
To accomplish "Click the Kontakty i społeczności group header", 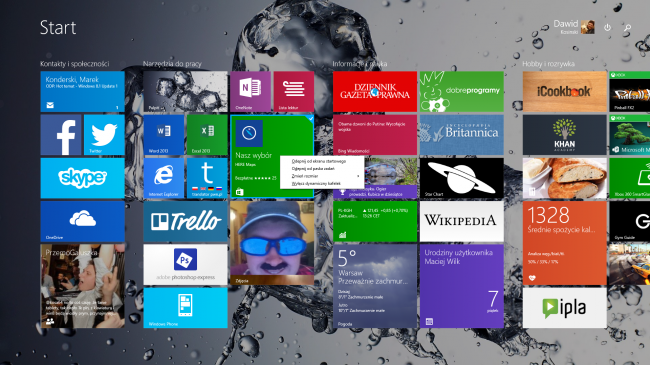I will 75,64.
